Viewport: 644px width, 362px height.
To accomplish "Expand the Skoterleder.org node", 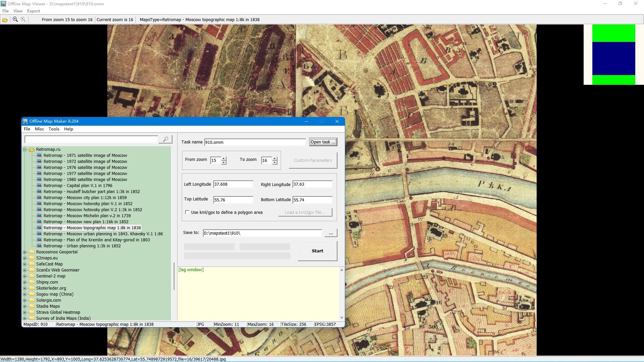I will 24,288.
